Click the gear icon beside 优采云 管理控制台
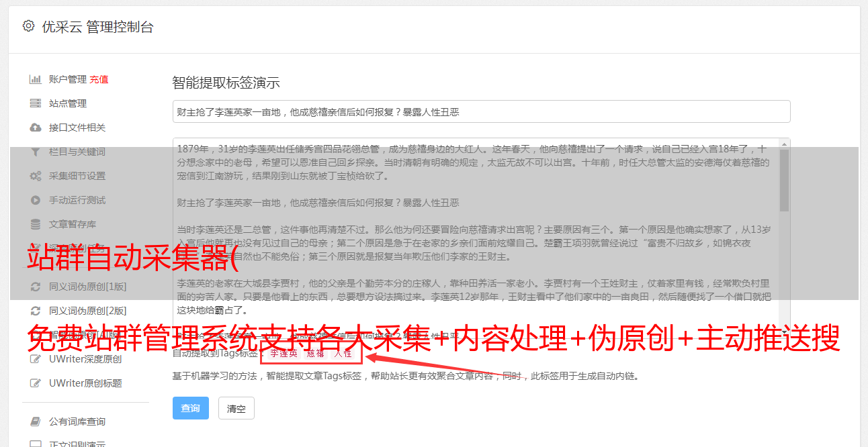This screenshot has width=868, height=447. pyautogui.click(x=28, y=26)
